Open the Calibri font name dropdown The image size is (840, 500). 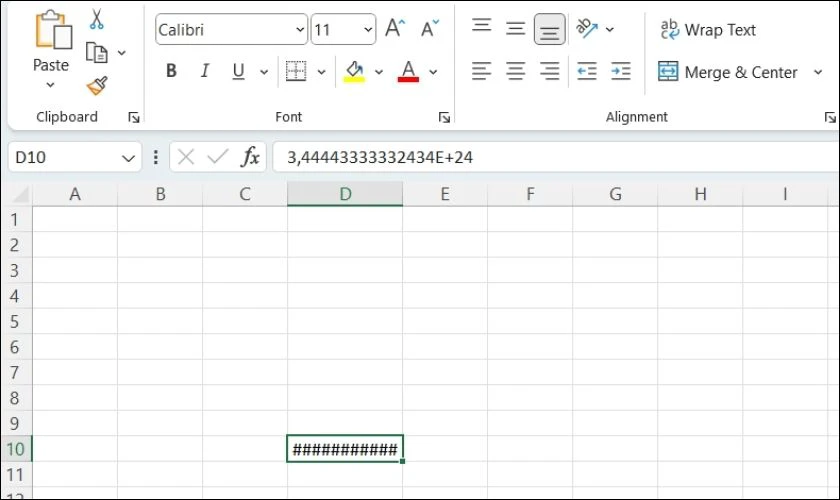pyautogui.click(x=300, y=29)
